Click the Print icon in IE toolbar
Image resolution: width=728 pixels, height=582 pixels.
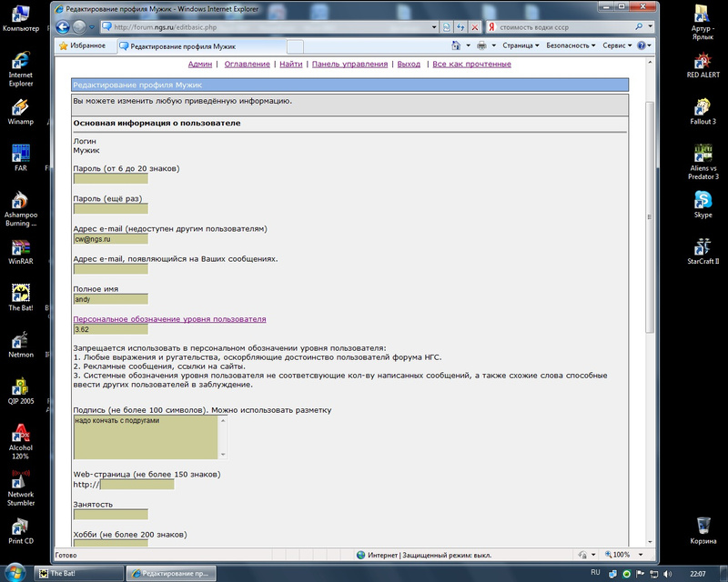480,45
